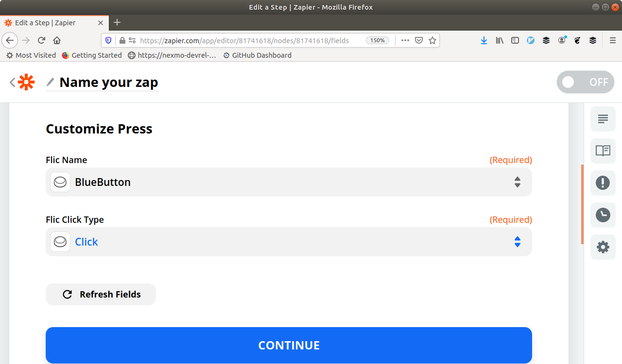622x364 pixels.
Task: Open the help book icon in sidebar
Action: click(603, 151)
